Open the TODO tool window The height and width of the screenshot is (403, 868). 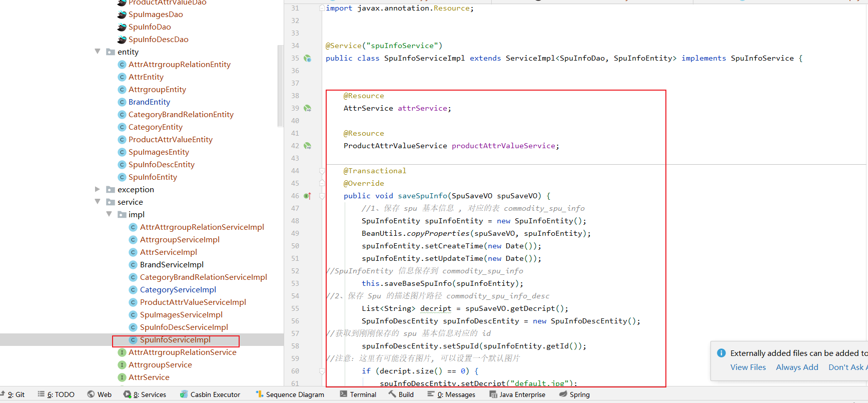[x=56, y=394]
